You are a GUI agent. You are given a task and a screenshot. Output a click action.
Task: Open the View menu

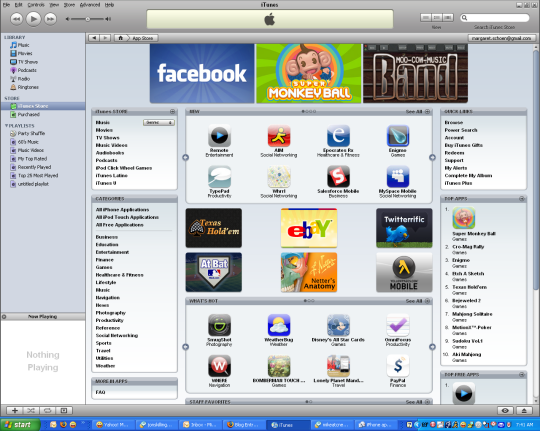point(54,4)
